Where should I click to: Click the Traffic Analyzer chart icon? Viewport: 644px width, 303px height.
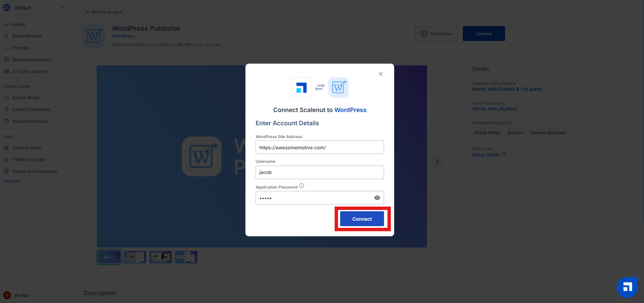pyautogui.click(x=6, y=159)
